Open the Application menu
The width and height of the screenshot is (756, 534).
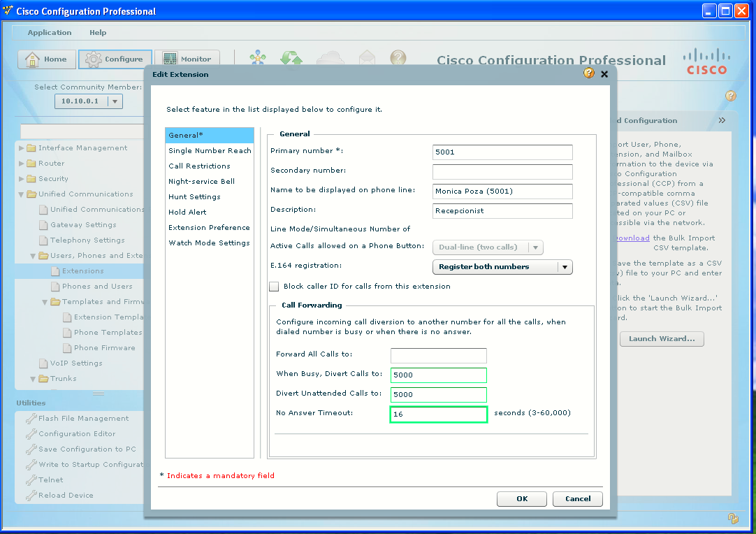click(x=50, y=32)
